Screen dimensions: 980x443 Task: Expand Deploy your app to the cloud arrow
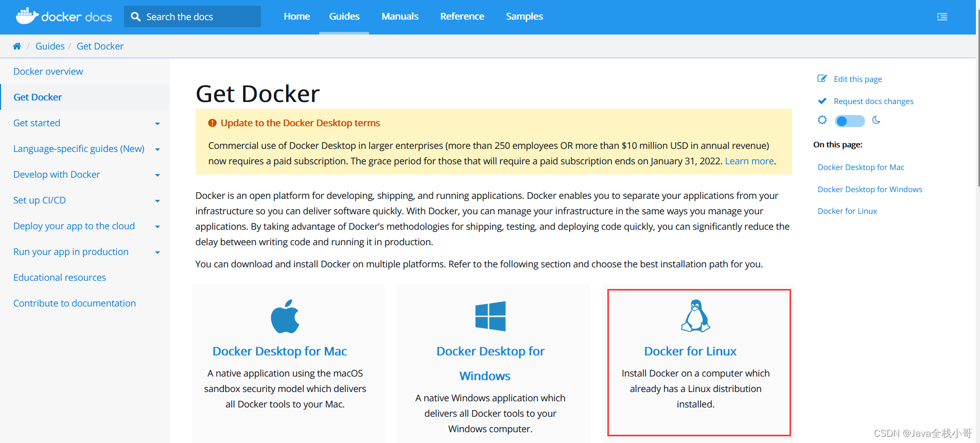pos(157,227)
